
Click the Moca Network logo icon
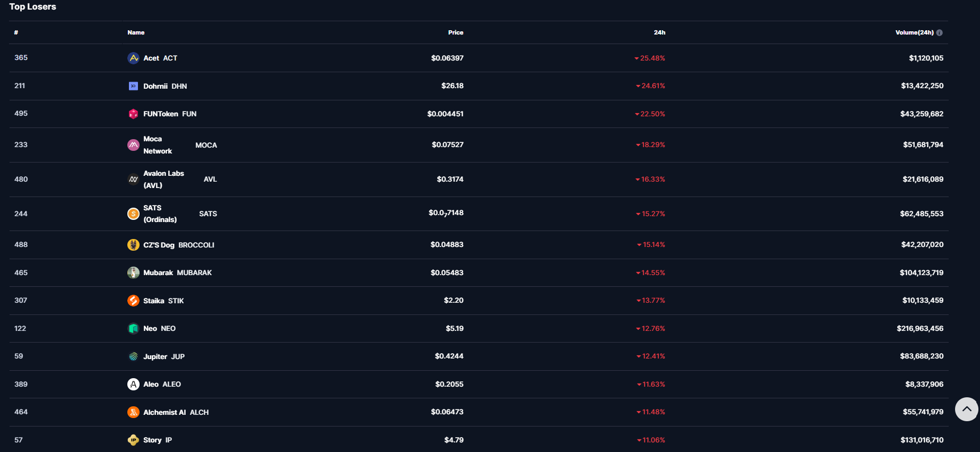pyautogui.click(x=133, y=145)
